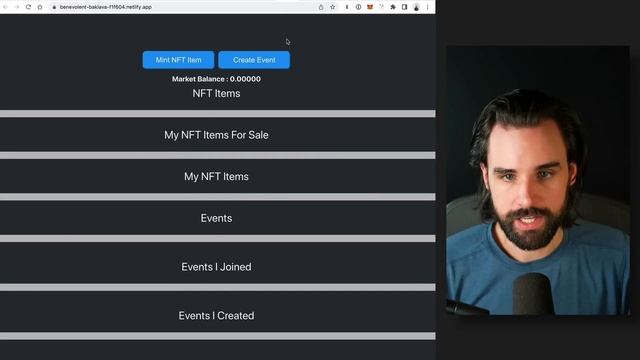
Task: Reload the page in the browser
Action: pyautogui.click(x=28, y=7)
